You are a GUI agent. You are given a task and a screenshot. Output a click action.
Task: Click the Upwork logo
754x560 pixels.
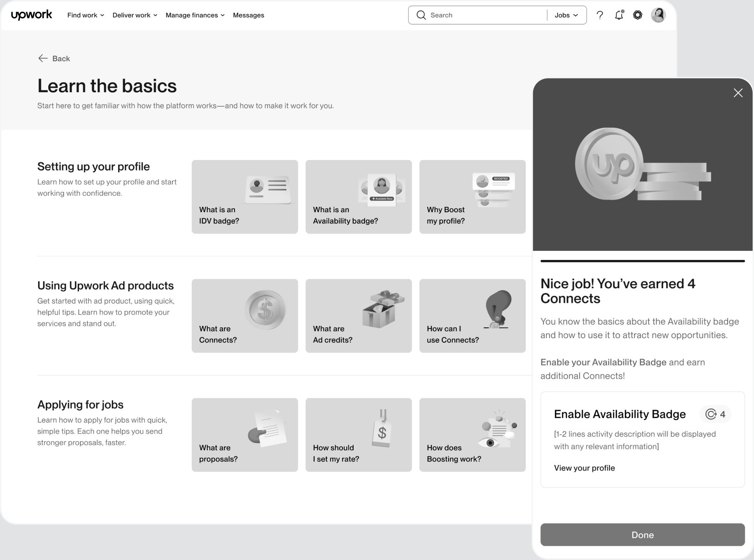[31, 15]
